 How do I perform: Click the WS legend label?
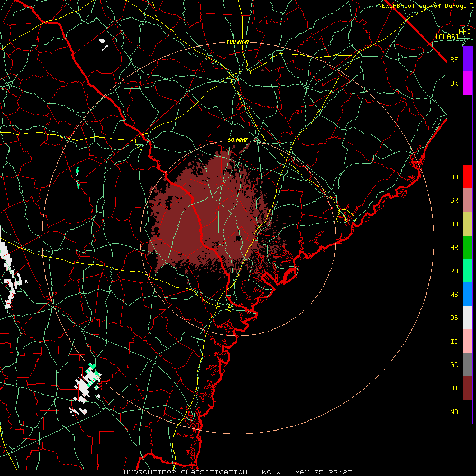[454, 295]
